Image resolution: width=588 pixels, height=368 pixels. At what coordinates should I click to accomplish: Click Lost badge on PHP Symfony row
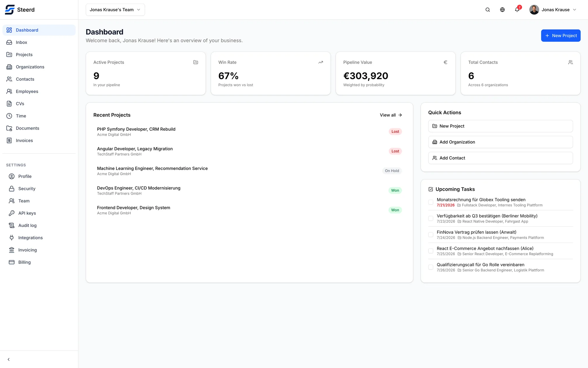point(395,132)
